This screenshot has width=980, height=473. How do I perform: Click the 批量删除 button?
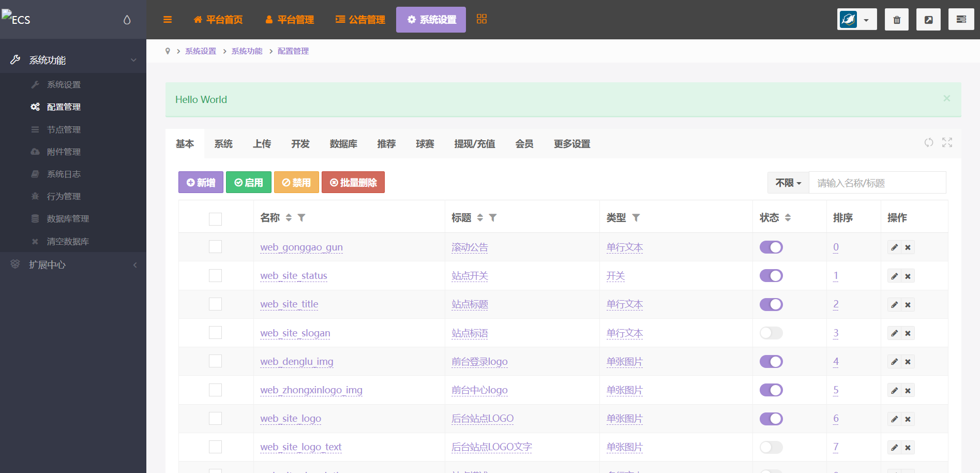click(x=353, y=182)
